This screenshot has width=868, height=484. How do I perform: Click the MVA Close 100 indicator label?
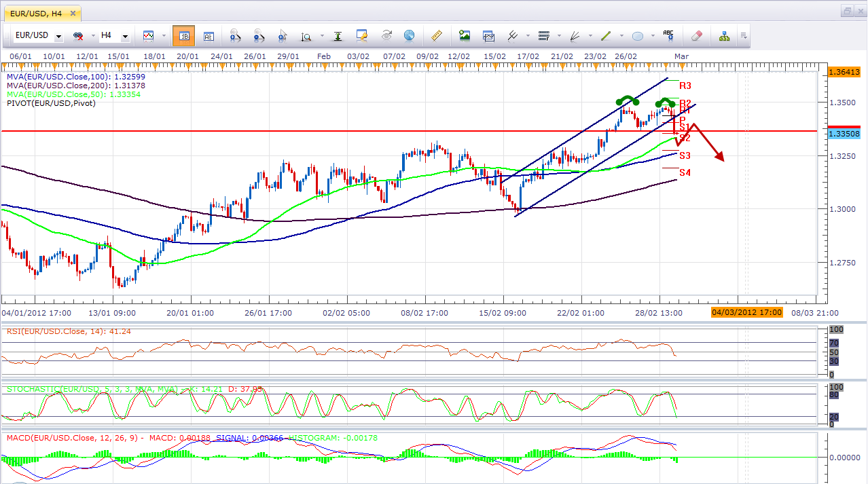75,77
